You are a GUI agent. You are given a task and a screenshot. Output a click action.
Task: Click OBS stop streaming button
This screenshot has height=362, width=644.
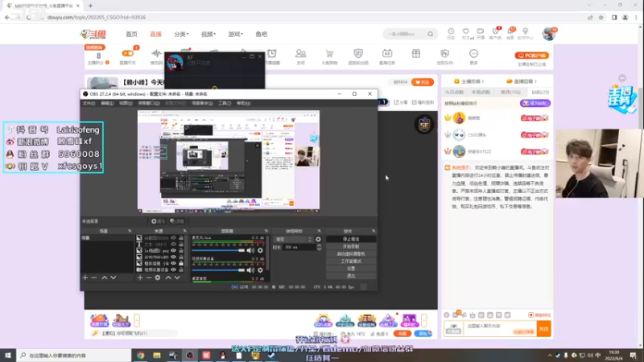[x=351, y=239]
